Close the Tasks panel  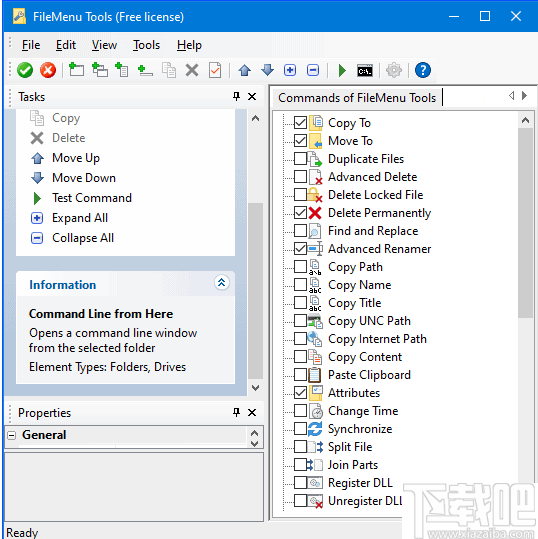(x=252, y=97)
